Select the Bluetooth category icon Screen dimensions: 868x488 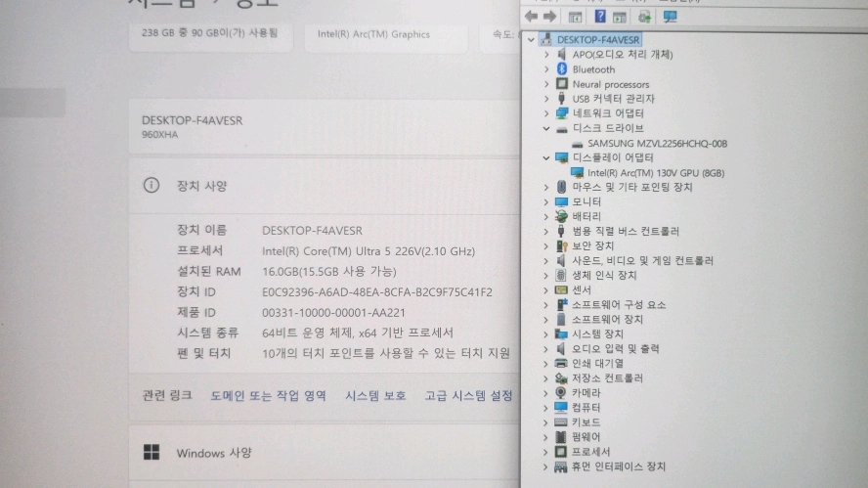(562, 69)
